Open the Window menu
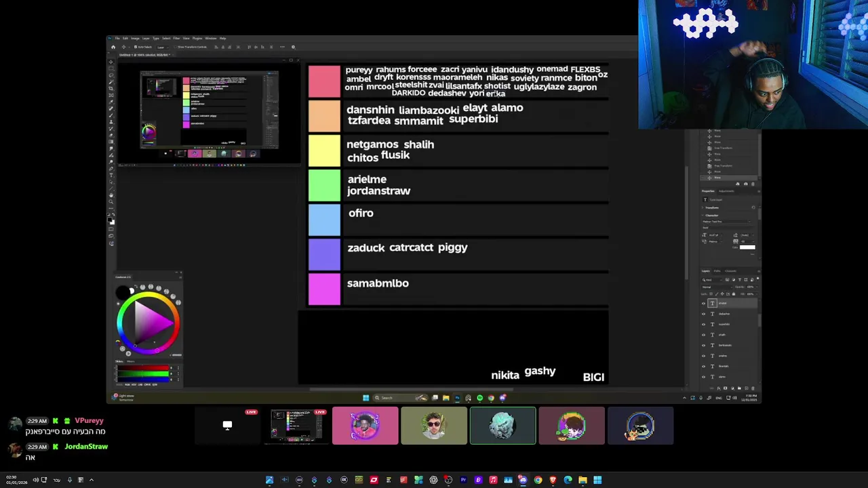Screen dimensions: 868x488 click(211, 39)
